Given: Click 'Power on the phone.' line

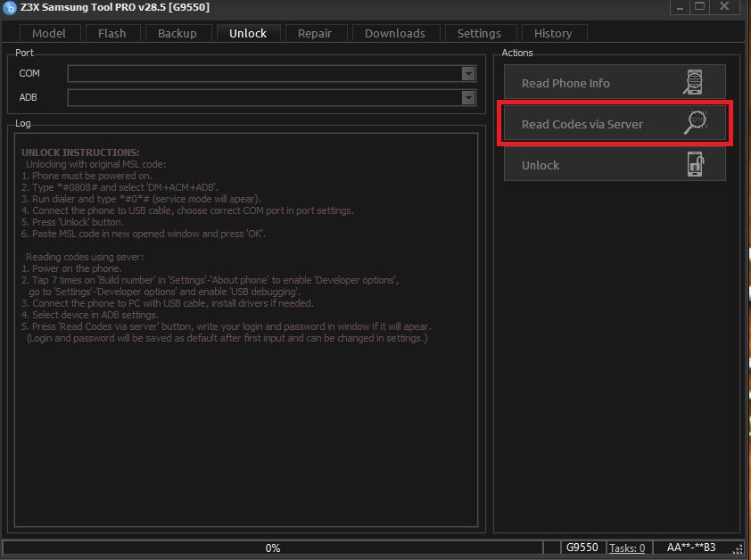Looking at the screenshot, I should 71,268.
